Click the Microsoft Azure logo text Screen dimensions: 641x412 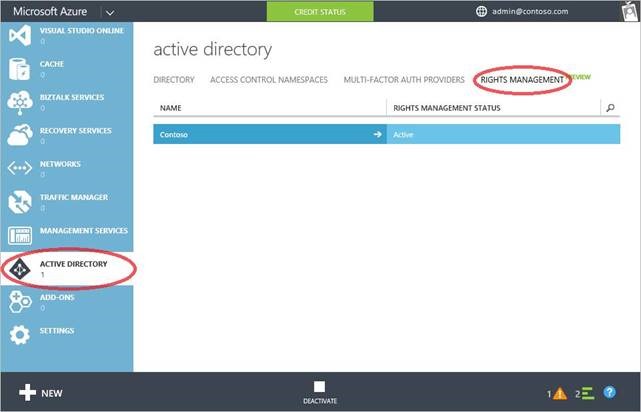50,11
